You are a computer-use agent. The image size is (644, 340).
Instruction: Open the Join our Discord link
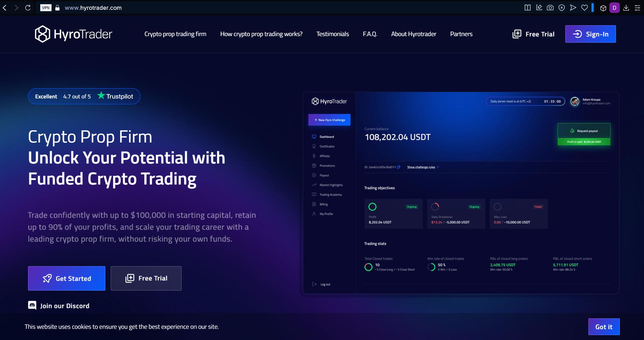pyautogui.click(x=59, y=306)
